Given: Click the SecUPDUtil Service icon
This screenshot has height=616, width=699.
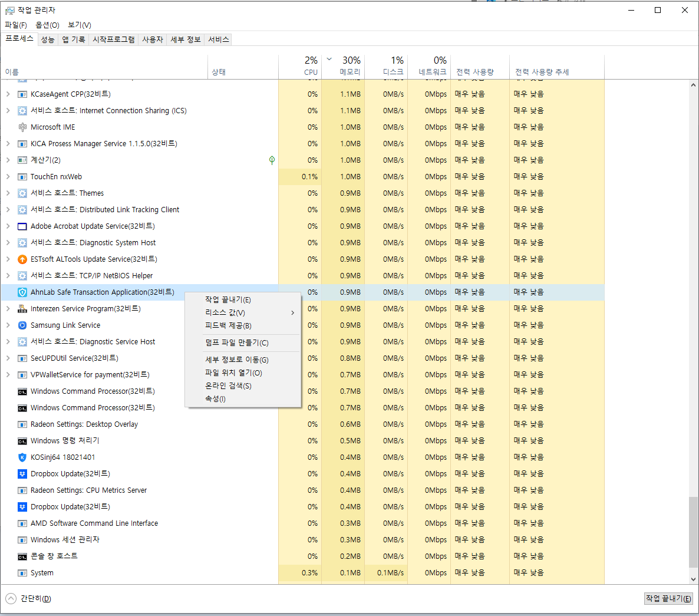Looking at the screenshot, I should tap(22, 358).
